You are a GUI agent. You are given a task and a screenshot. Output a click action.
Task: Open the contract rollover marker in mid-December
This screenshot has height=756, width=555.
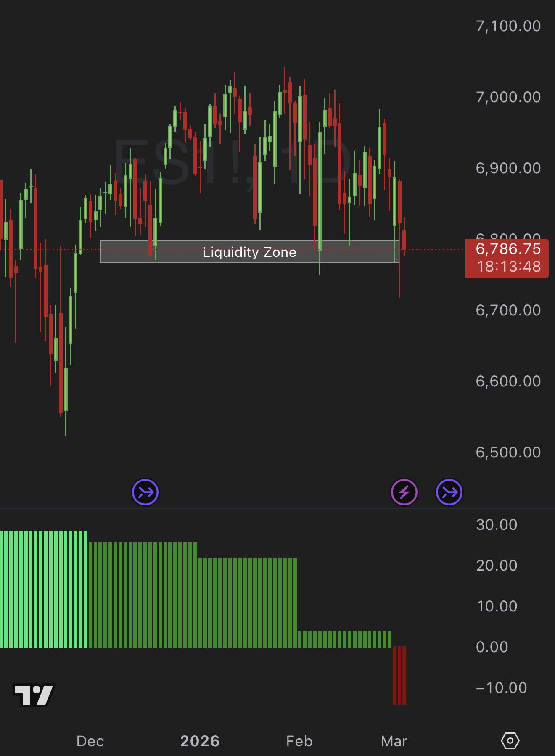[145, 492]
